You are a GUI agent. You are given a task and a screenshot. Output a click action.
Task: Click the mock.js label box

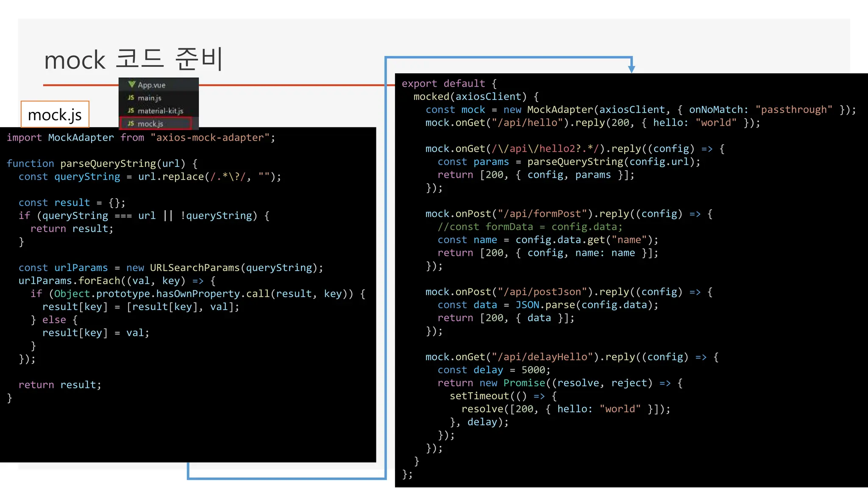(x=55, y=114)
